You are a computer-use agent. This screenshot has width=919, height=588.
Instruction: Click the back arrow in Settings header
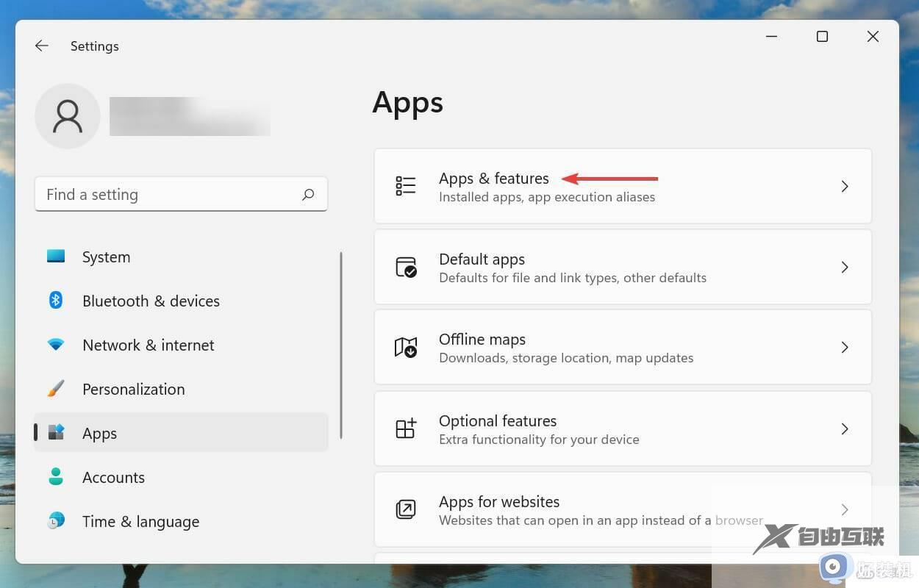pos(42,46)
